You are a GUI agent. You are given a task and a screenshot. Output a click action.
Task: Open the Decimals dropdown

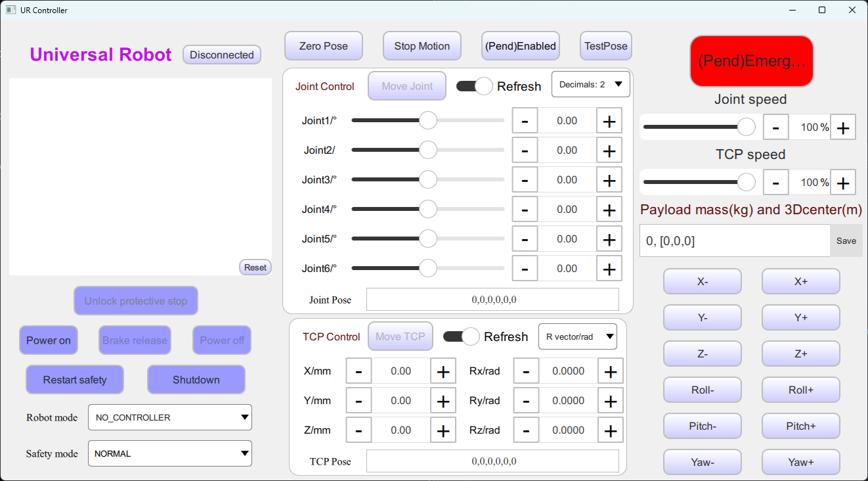(x=590, y=84)
